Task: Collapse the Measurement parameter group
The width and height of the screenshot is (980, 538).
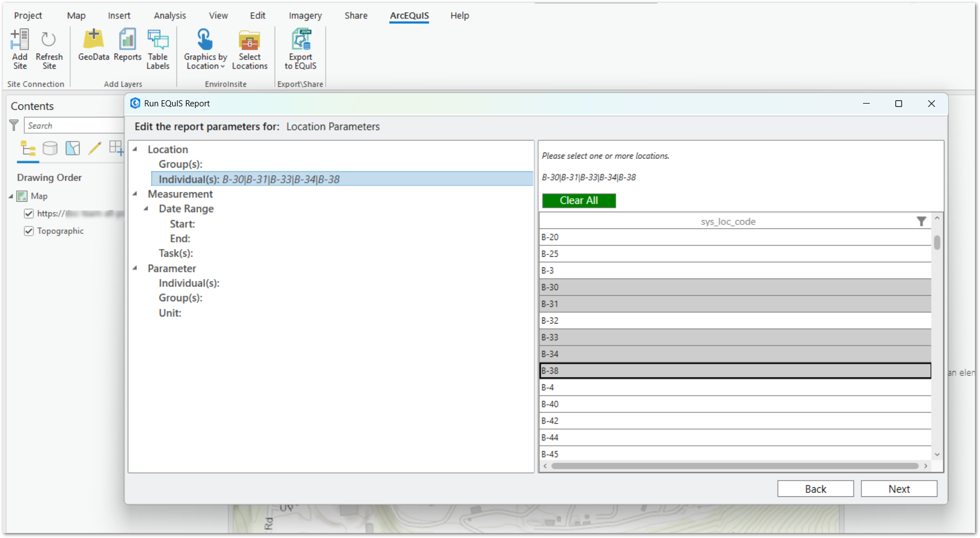Action: tap(135, 194)
